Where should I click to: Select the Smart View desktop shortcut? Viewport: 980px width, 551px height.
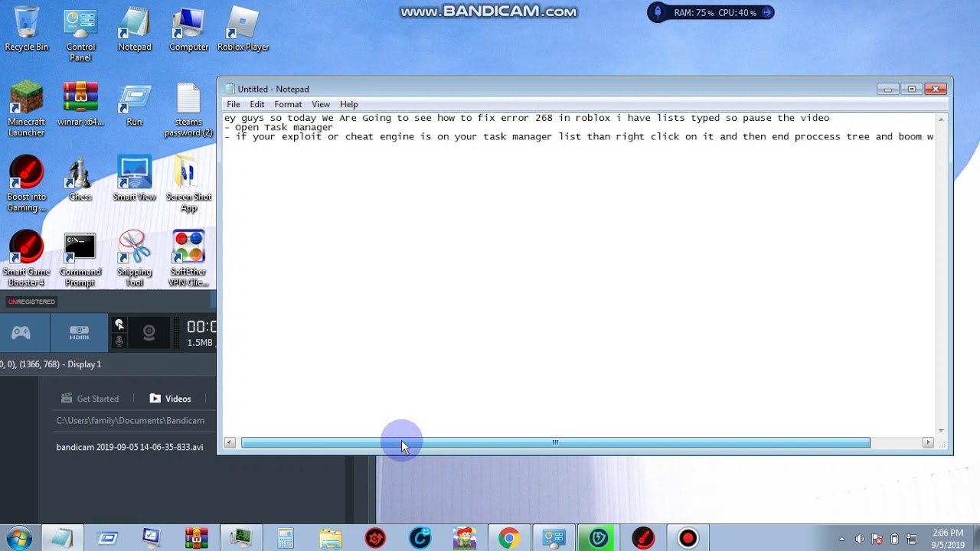click(135, 178)
